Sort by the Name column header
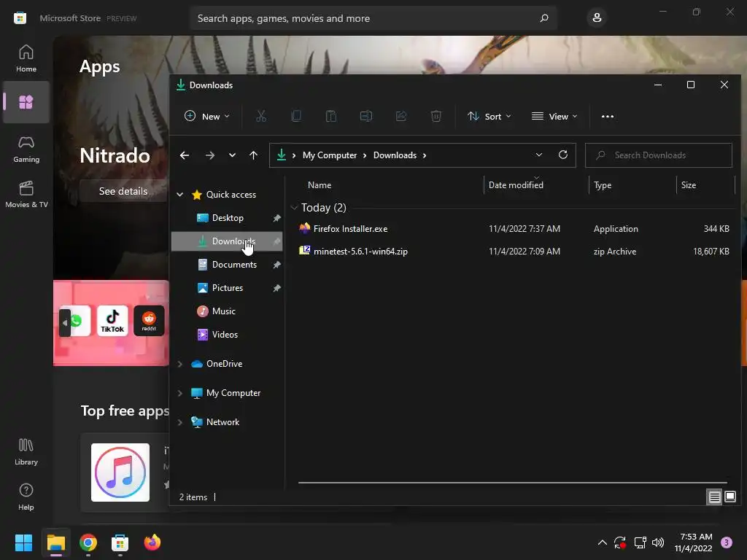 320,184
